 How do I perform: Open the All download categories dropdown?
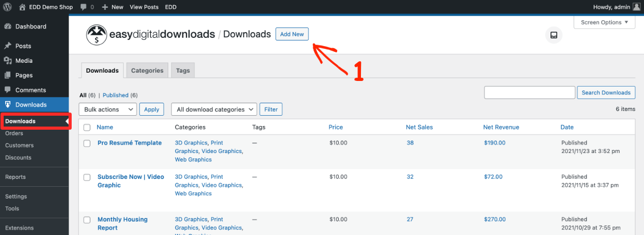tap(214, 109)
